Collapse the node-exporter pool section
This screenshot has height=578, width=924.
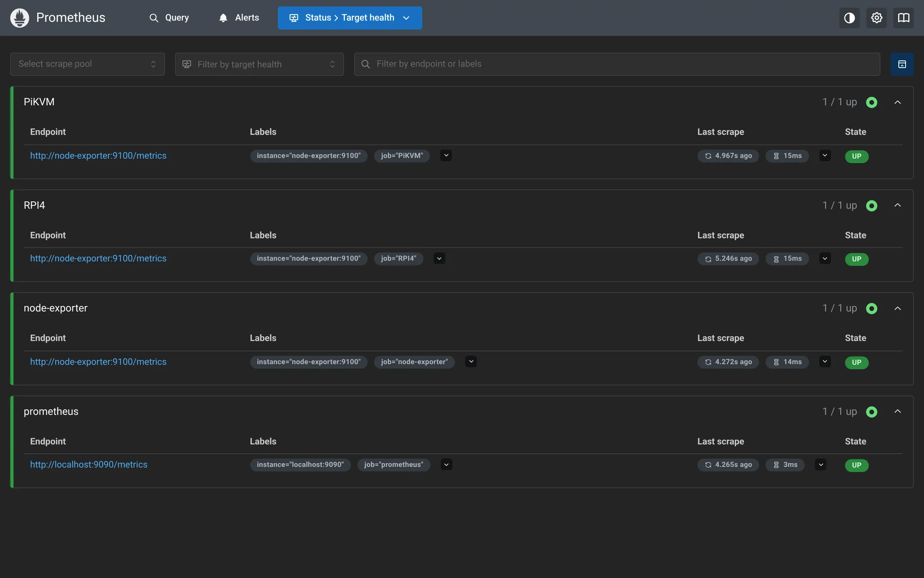tap(897, 308)
